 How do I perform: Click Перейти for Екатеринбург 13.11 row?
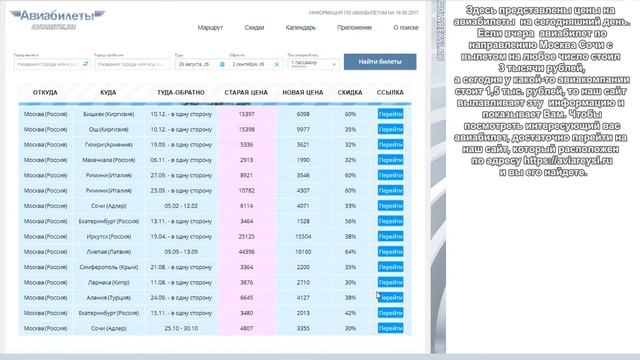[391, 221]
